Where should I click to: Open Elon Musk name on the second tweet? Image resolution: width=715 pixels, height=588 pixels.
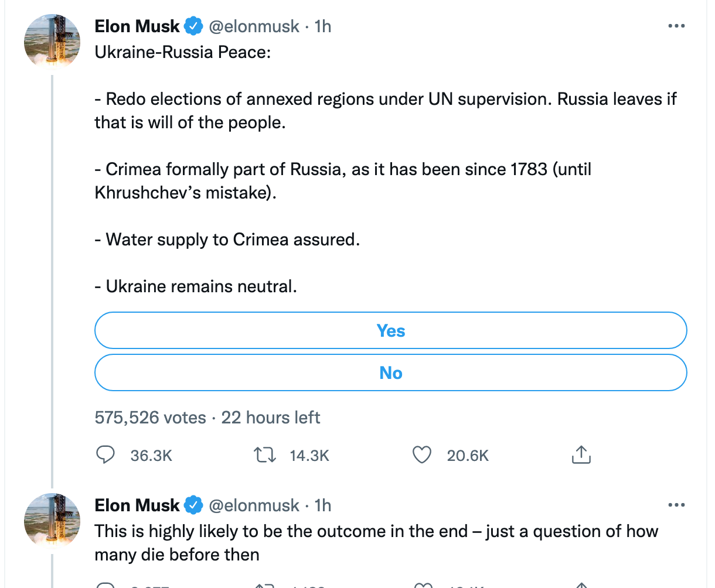coord(137,505)
